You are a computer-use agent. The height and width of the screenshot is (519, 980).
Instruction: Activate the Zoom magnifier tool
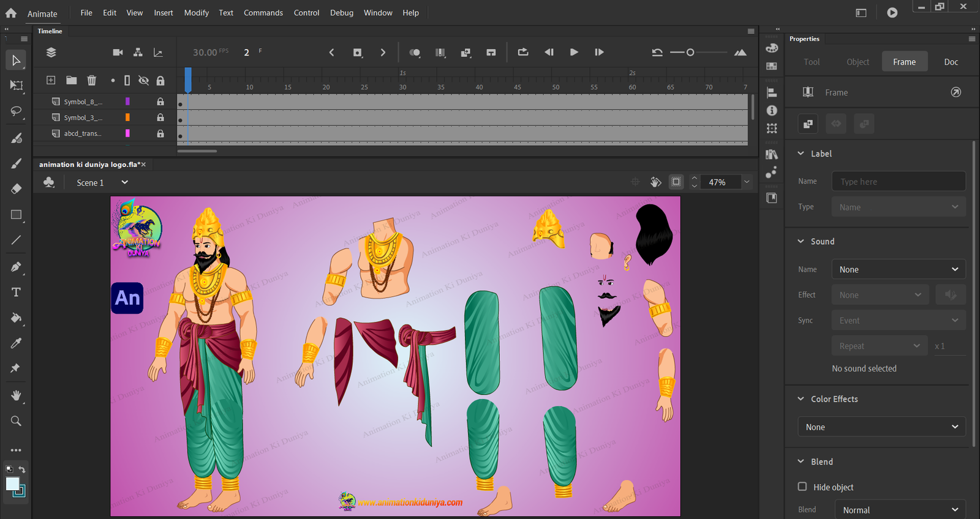[16, 421]
